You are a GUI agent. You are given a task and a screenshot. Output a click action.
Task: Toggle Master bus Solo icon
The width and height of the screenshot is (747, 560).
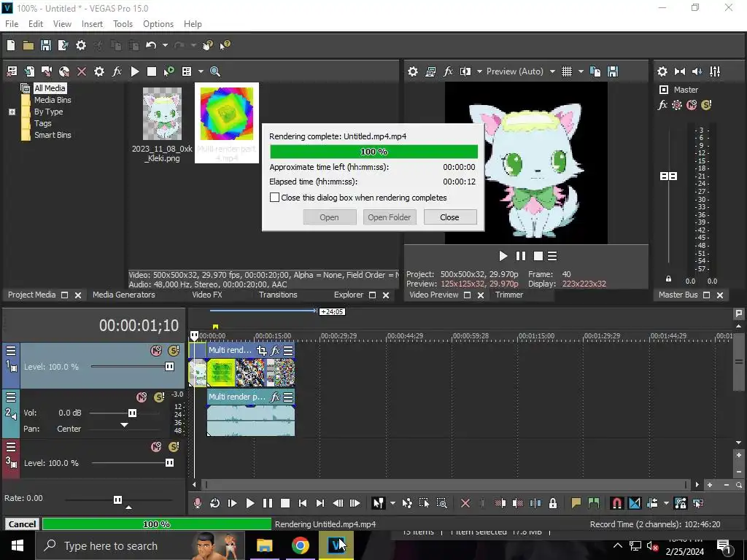click(x=706, y=105)
